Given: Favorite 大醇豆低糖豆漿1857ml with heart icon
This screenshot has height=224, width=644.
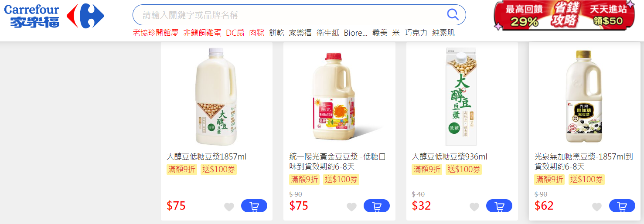Looking at the screenshot, I should click(229, 207).
